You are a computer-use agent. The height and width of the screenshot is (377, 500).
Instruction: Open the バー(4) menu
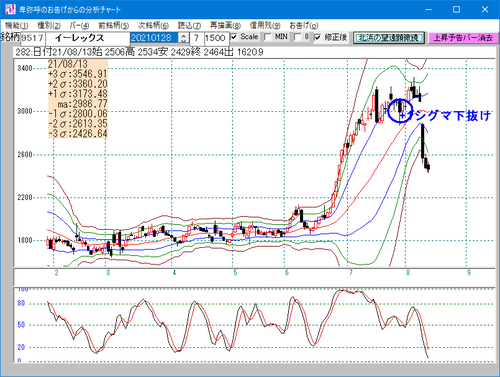pyautogui.click(x=79, y=25)
